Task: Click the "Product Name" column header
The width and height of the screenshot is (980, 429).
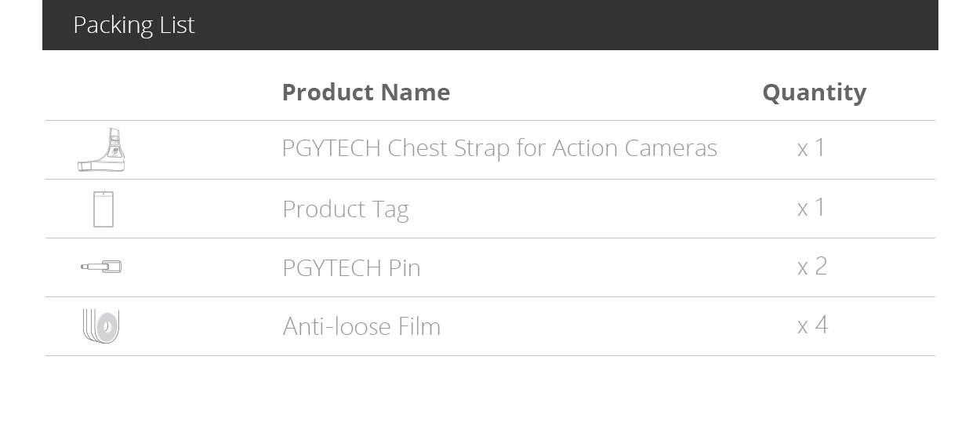Action: 365,93
